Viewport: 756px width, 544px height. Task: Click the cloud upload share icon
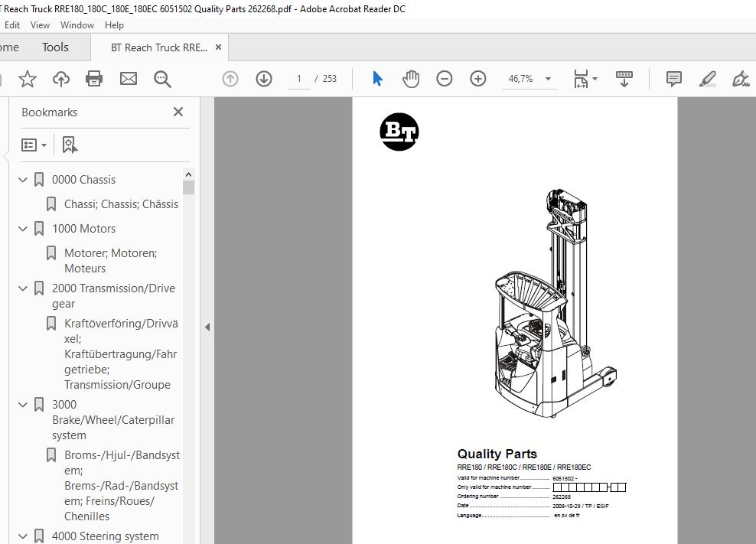60,79
